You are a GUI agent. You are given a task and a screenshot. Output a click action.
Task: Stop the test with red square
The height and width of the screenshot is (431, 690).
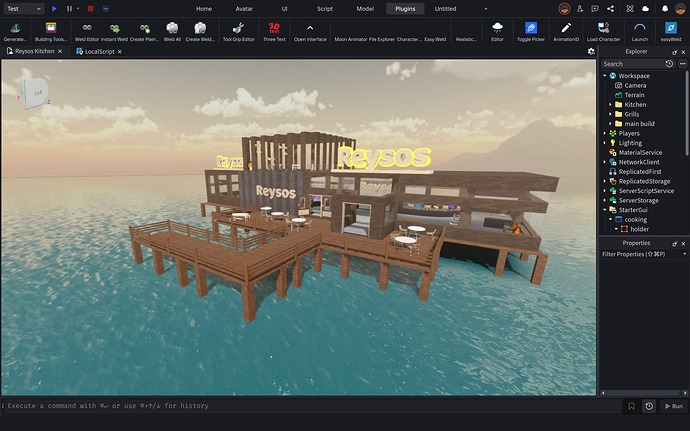point(90,8)
